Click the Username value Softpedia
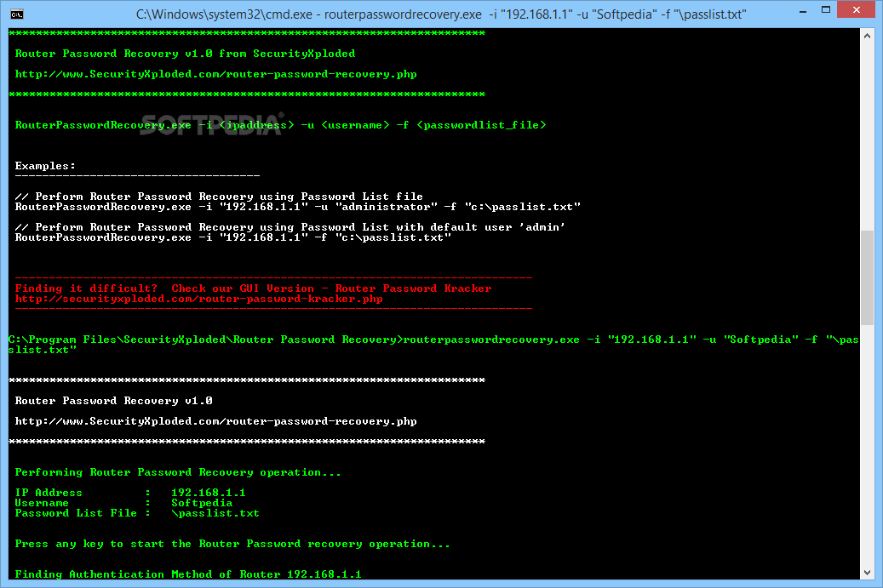 (x=202, y=503)
